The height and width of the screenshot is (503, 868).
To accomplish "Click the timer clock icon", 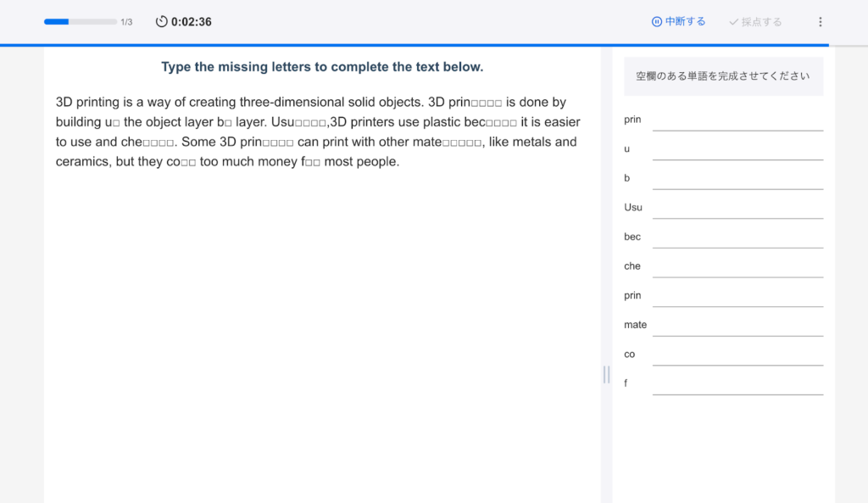I will coord(162,22).
